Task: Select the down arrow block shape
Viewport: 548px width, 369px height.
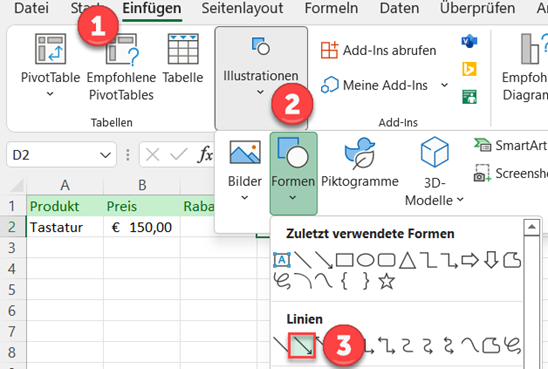Action: (491, 260)
